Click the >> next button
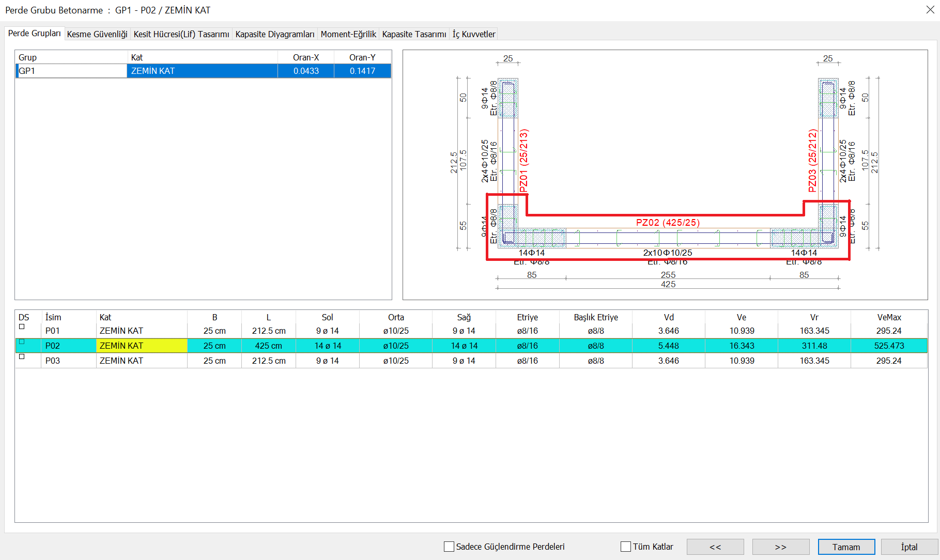 (x=781, y=547)
